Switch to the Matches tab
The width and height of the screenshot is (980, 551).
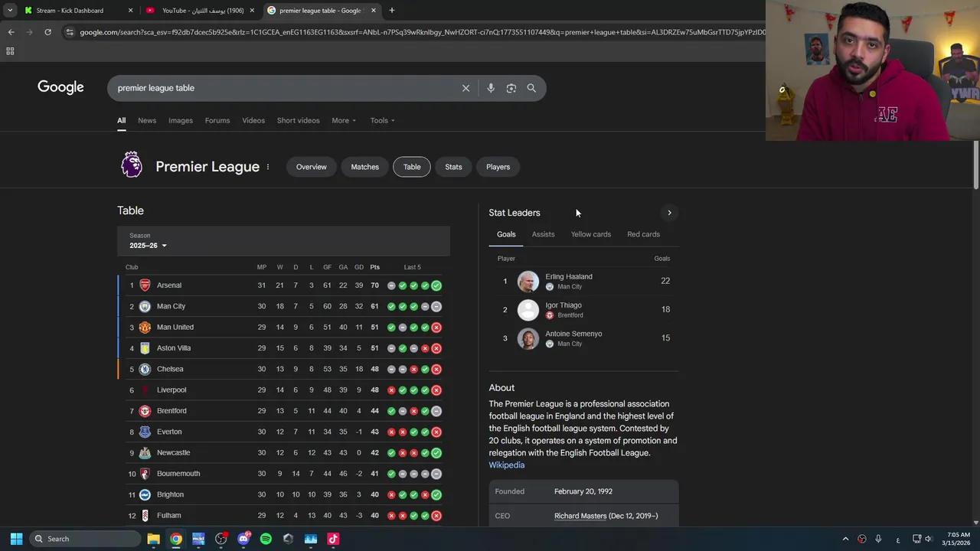tap(364, 167)
